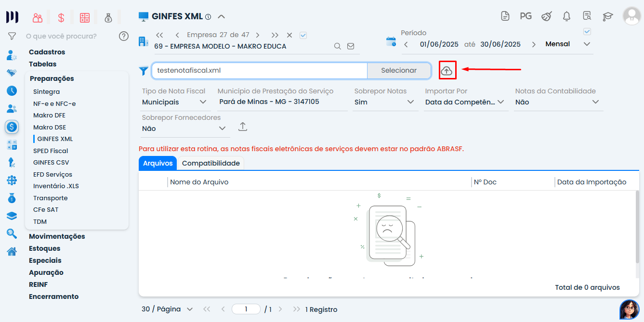Click the info icon beside GINFES XML title
Viewport: 644px width, 322px height.
pos(208,17)
